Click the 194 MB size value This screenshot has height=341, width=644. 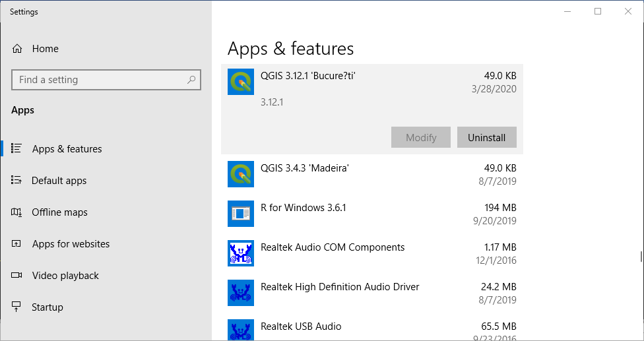[x=500, y=208]
